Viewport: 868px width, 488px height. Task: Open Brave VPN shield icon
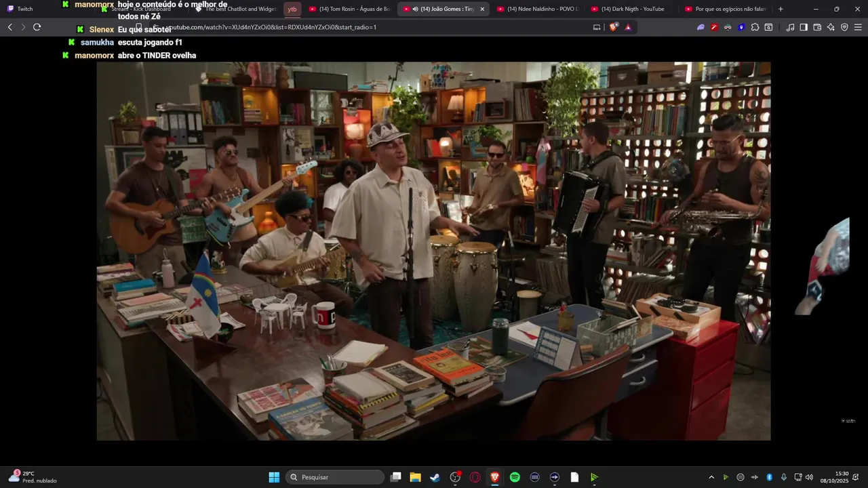pyautogui.click(x=844, y=27)
